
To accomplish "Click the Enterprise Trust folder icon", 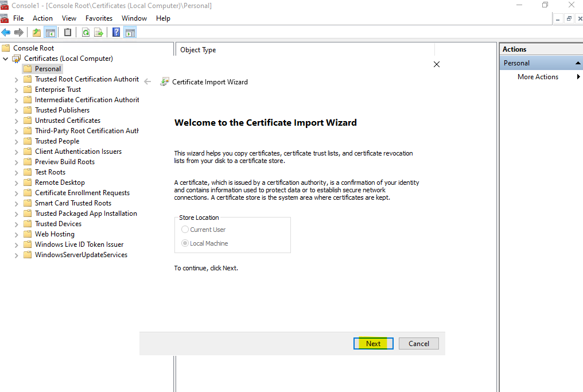I will click(28, 90).
